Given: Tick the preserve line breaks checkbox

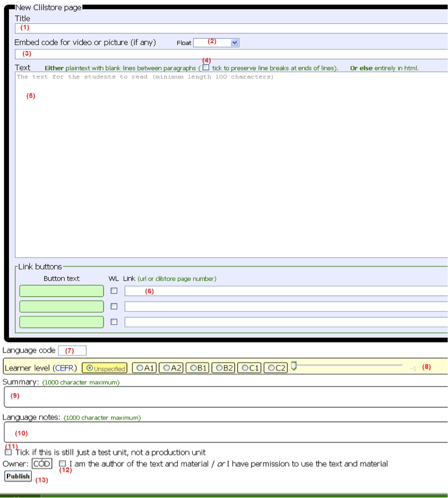Looking at the screenshot, I should pos(206,67).
